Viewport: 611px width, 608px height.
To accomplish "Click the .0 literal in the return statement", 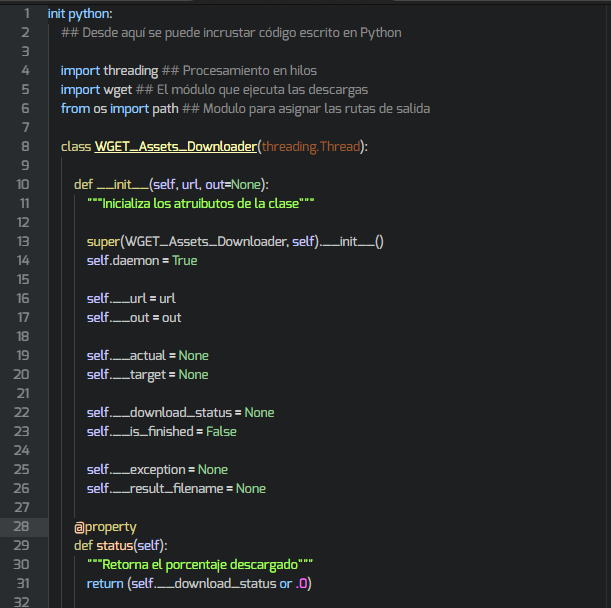I will point(303,583).
